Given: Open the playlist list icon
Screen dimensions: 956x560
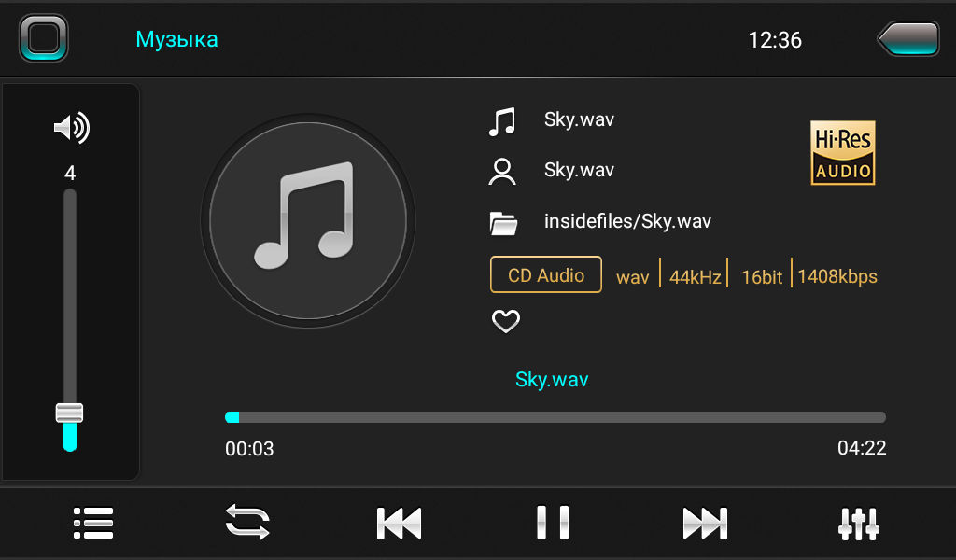Looking at the screenshot, I should pyautogui.click(x=93, y=523).
